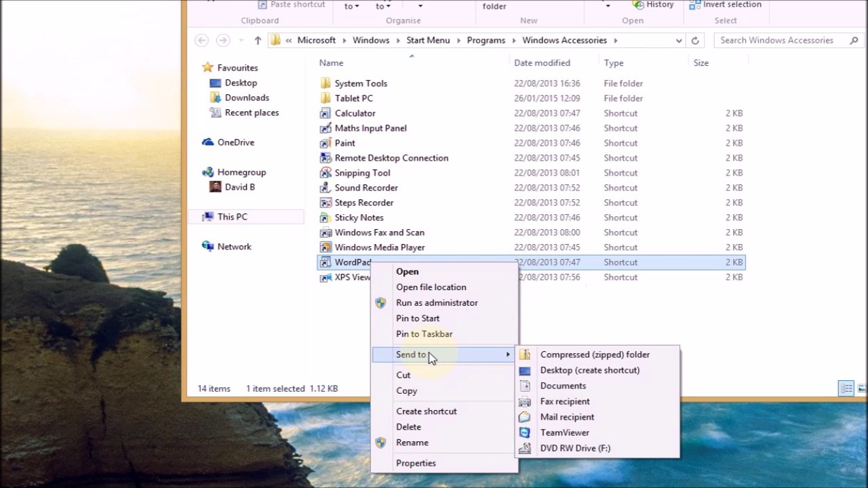Click the Steps Recorder icon
The image size is (868, 488).
[325, 203]
